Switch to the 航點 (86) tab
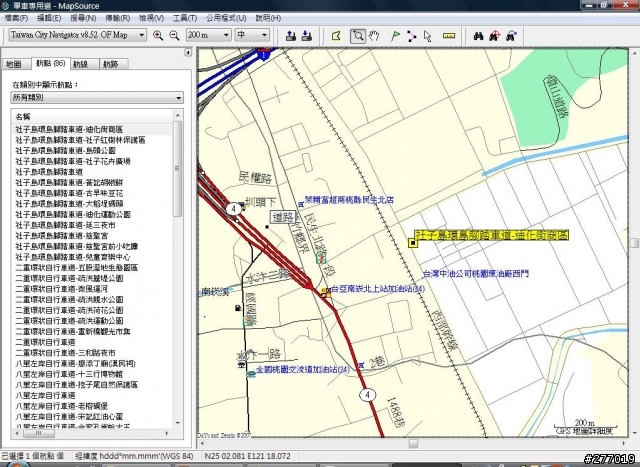 tap(51, 63)
